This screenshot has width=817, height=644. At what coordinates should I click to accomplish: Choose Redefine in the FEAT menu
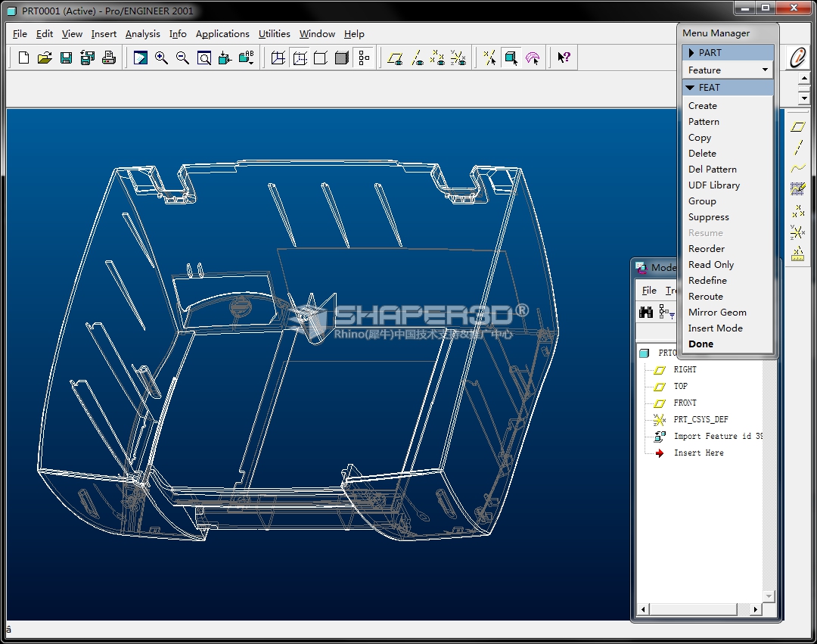(x=707, y=280)
